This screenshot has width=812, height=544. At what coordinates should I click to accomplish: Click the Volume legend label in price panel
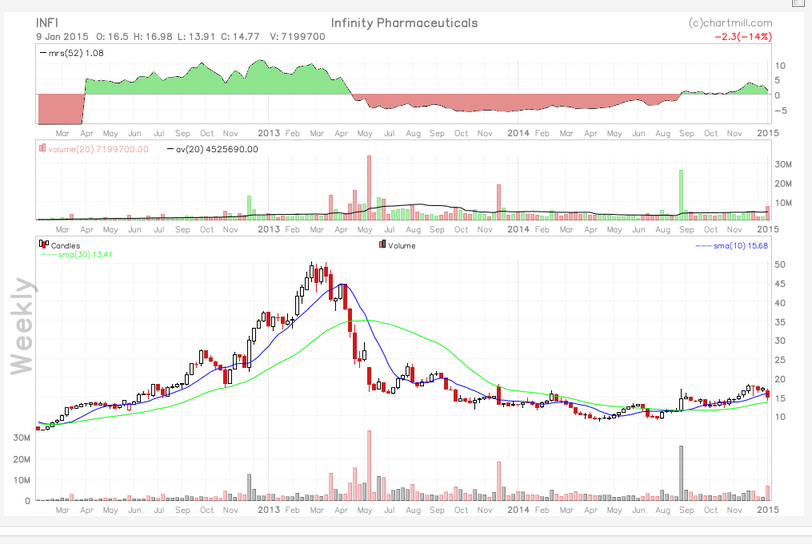402,246
